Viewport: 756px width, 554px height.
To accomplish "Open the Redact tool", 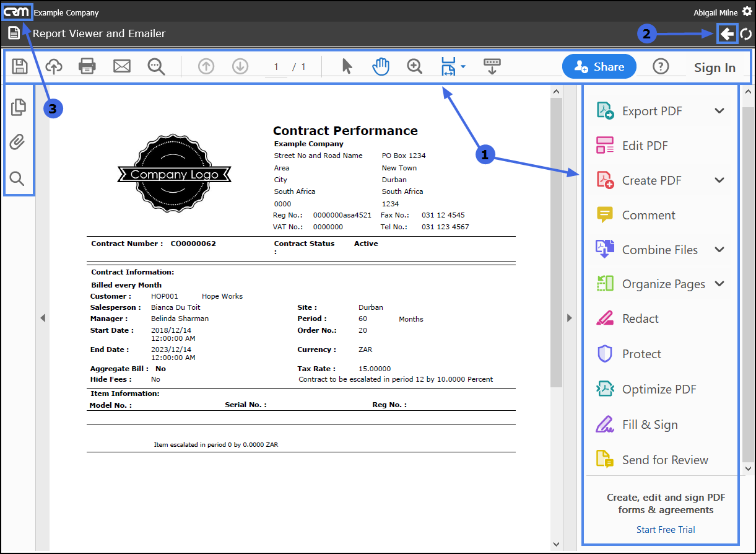I will click(x=640, y=319).
